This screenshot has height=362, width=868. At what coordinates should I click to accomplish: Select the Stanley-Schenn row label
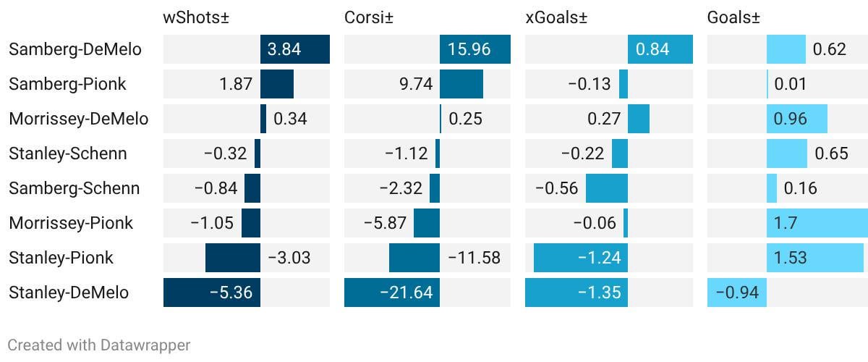pyautogui.click(x=68, y=153)
